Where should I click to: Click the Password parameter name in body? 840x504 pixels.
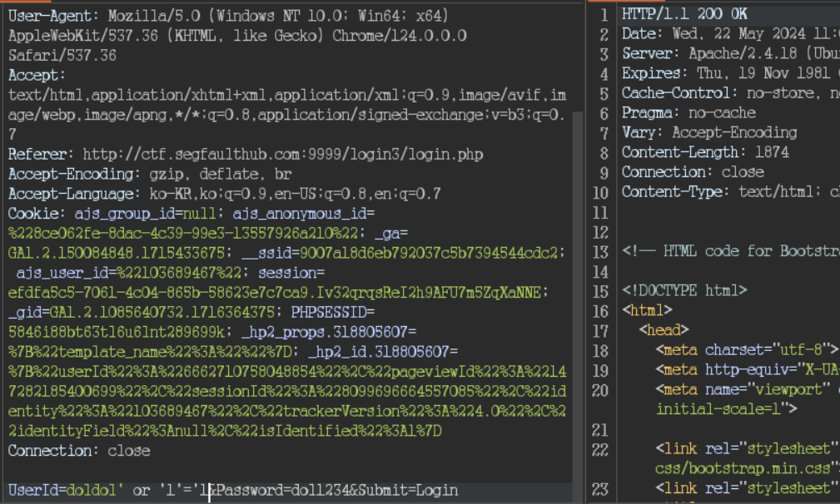click(x=249, y=490)
